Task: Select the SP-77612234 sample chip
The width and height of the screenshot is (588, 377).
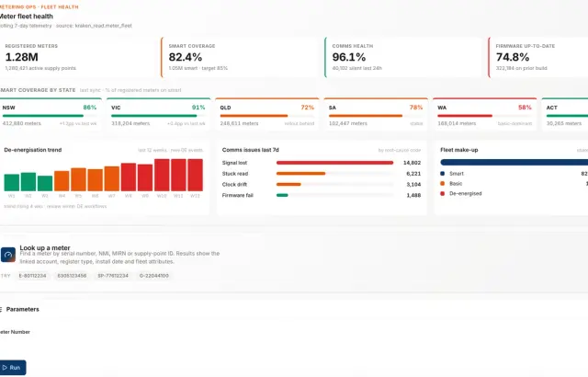Action: coord(113,276)
